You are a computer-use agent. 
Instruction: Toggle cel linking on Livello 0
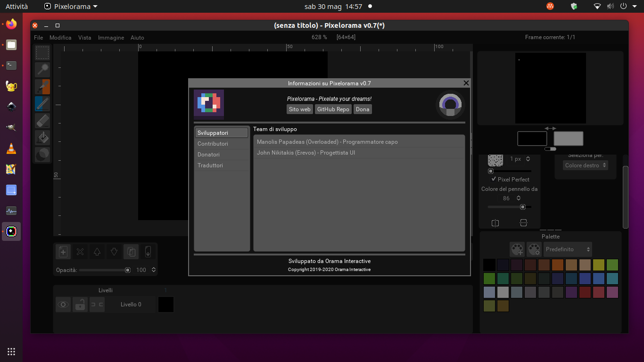pyautogui.click(x=97, y=304)
